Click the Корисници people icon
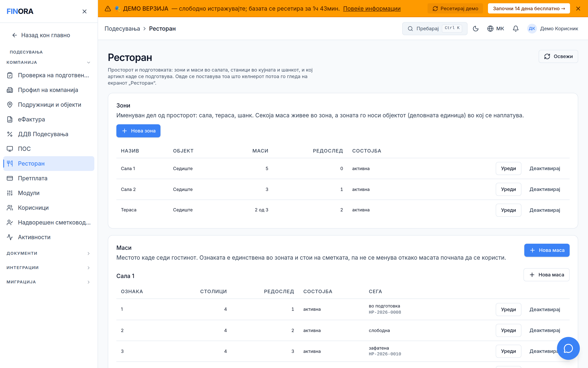 [10, 208]
